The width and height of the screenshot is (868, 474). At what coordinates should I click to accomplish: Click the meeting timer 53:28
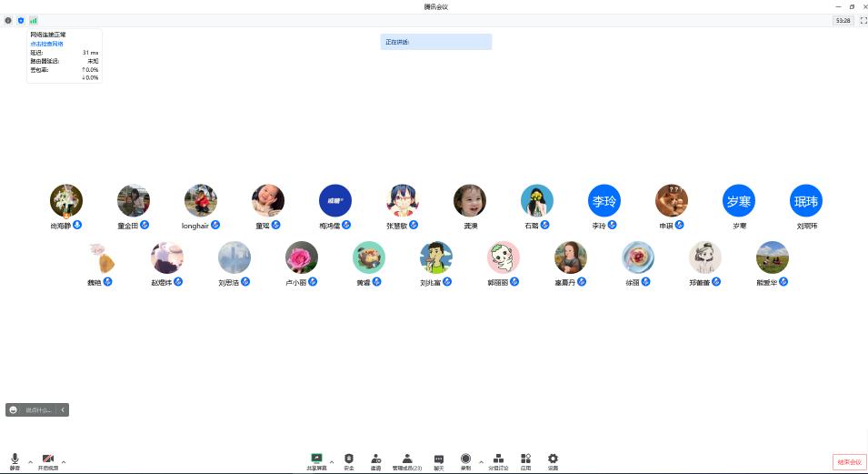click(843, 21)
